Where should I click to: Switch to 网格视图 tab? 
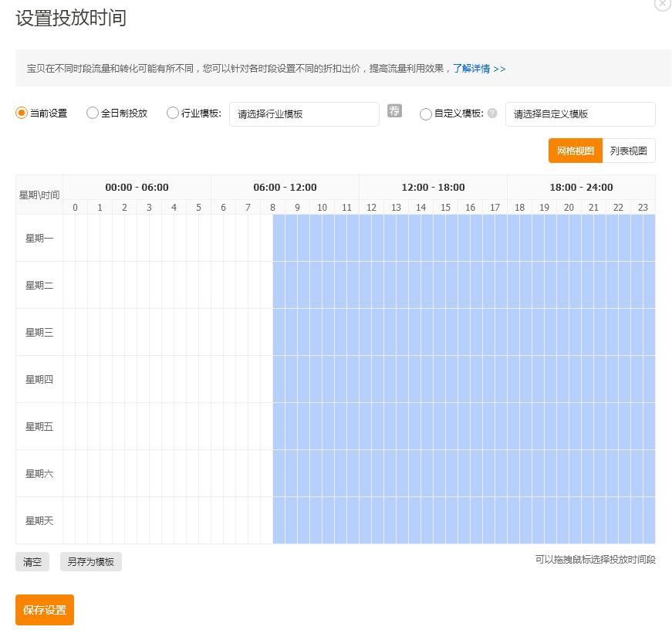pyautogui.click(x=575, y=151)
